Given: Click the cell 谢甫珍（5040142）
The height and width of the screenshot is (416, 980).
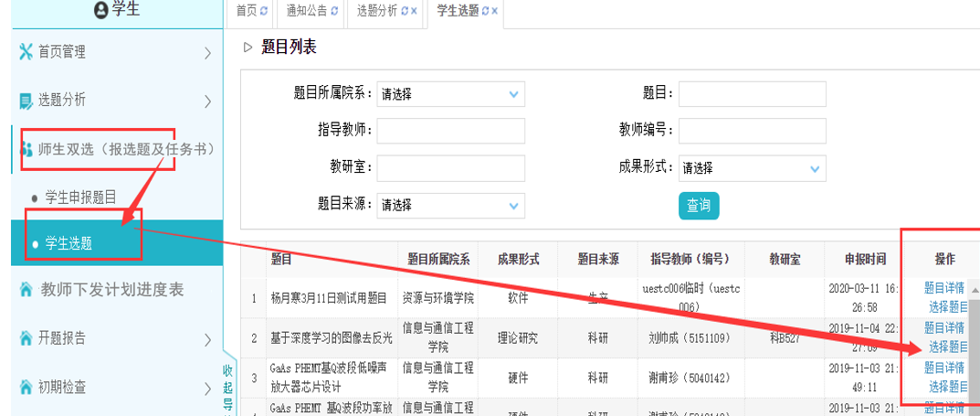Looking at the screenshot, I should point(690,378).
